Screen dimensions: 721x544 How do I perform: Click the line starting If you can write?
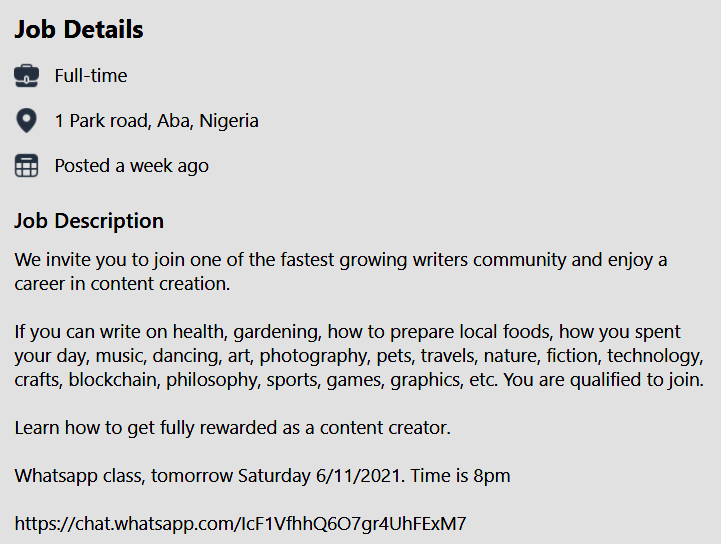[x=347, y=332]
